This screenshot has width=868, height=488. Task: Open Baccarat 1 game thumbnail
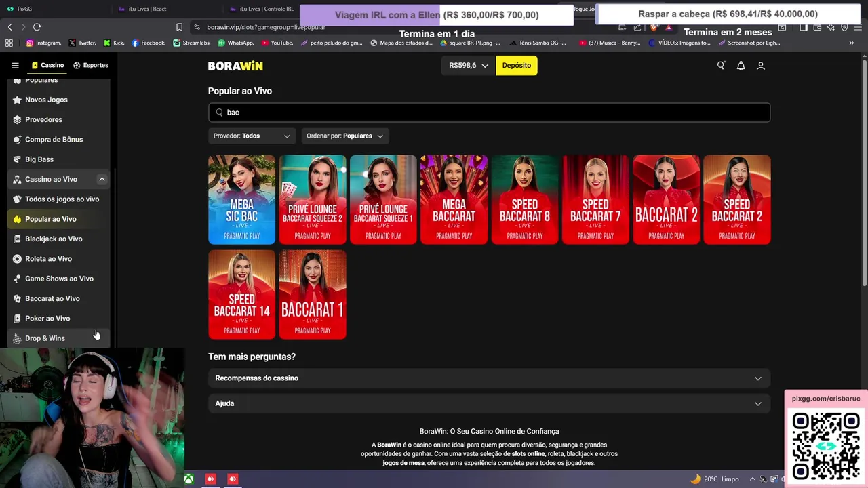[x=313, y=294]
